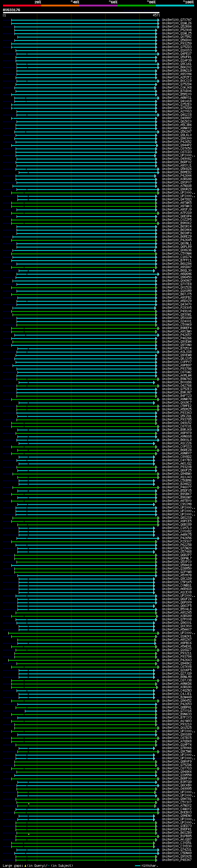Select entry UniRef100_B6REZ9
Image resolution: width=197 pixels, height=868 pixels.
point(177,236)
